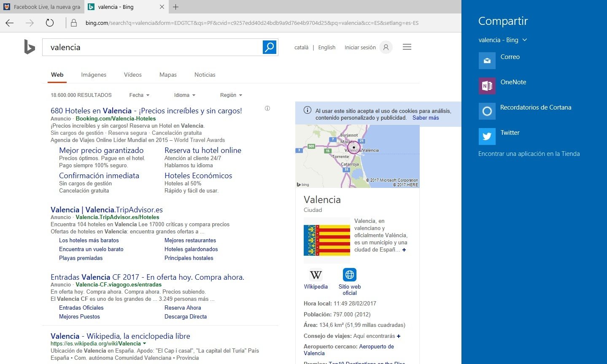Expand Consejo de viajes with the plus sign
Screen dimensions: 607x364
click(x=399, y=336)
